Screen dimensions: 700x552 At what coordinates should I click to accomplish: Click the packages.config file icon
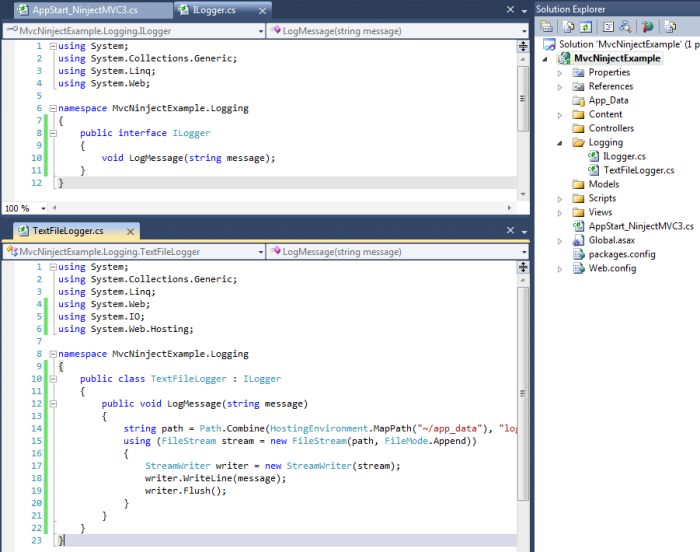click(x=579, y=254)
